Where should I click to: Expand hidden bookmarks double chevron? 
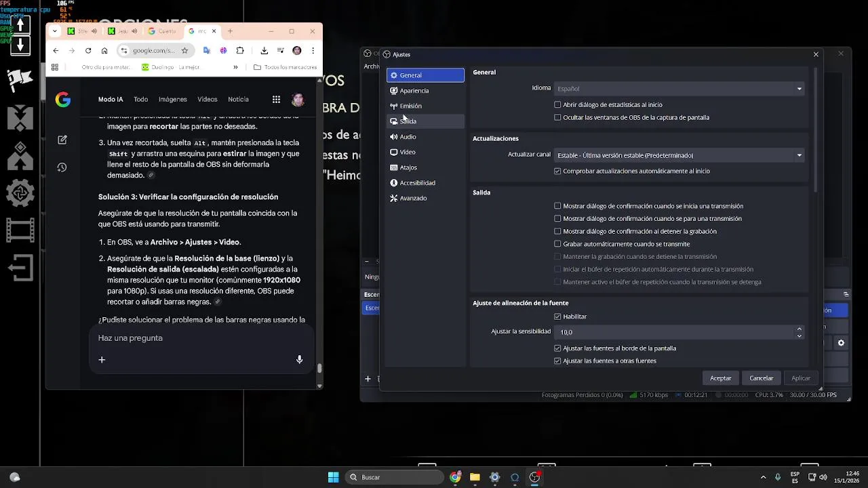pos(235,67)
